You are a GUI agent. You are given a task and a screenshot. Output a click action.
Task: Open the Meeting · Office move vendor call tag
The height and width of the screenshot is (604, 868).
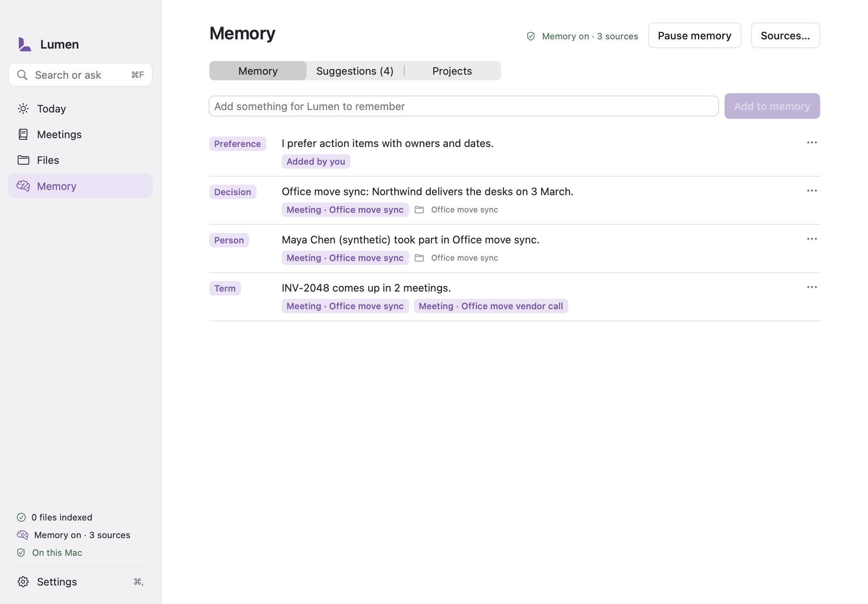tap(491, 306)
